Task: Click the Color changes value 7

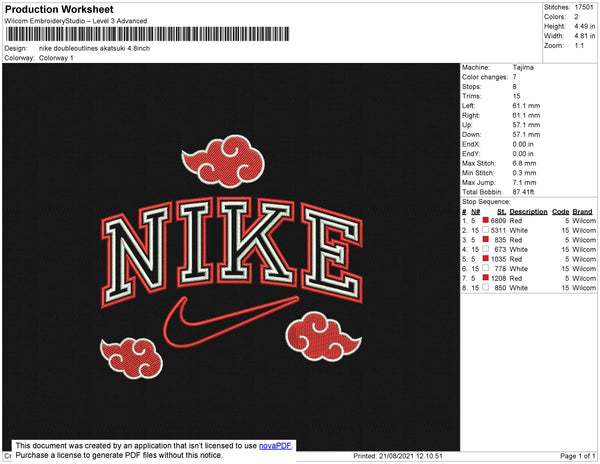Action: pos(515,77)
